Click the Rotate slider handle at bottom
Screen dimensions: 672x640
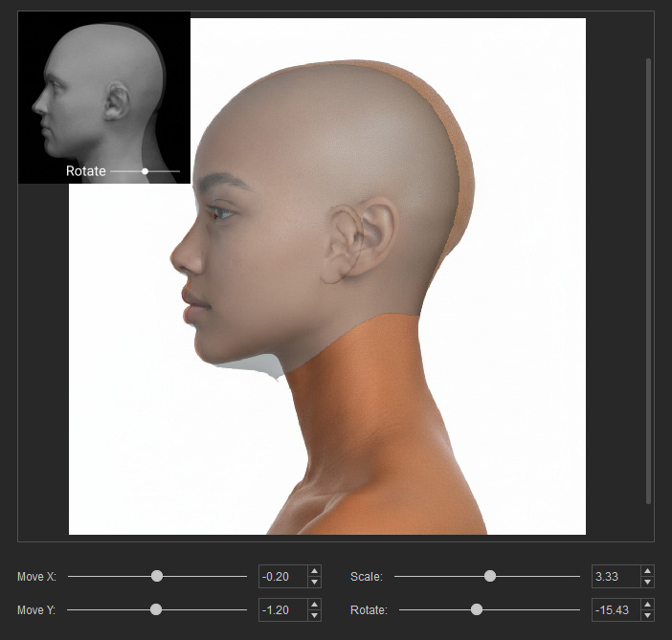(x=476, y=609)
